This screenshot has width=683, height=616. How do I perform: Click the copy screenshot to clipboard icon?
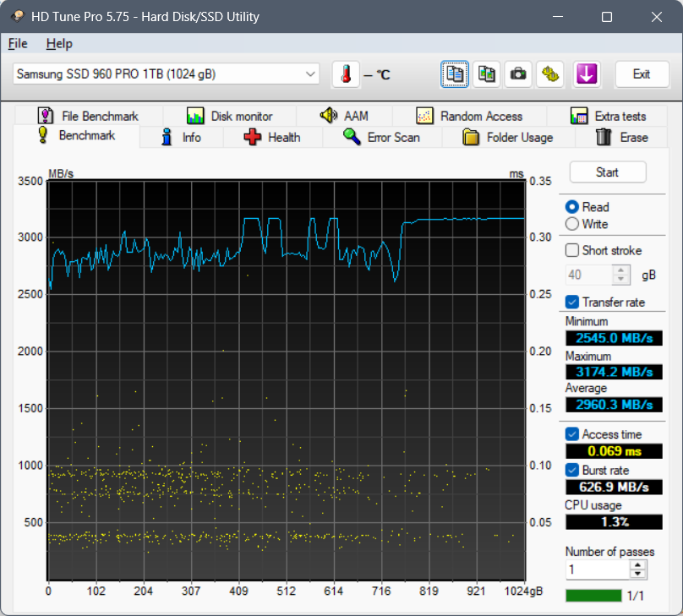486,74
